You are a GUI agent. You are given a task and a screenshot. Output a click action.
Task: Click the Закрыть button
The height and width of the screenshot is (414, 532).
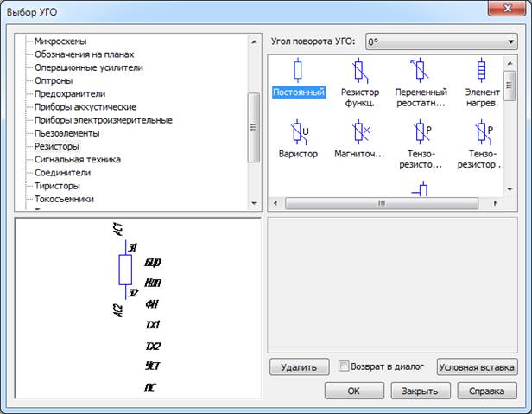(421, 391)
